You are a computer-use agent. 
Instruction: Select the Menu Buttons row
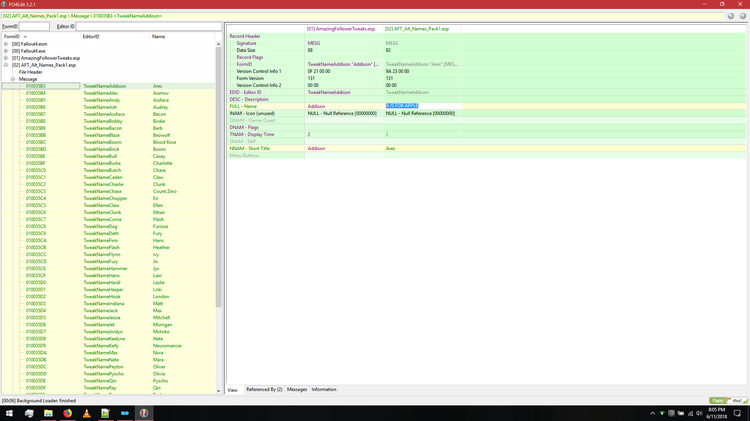point(486,155)
